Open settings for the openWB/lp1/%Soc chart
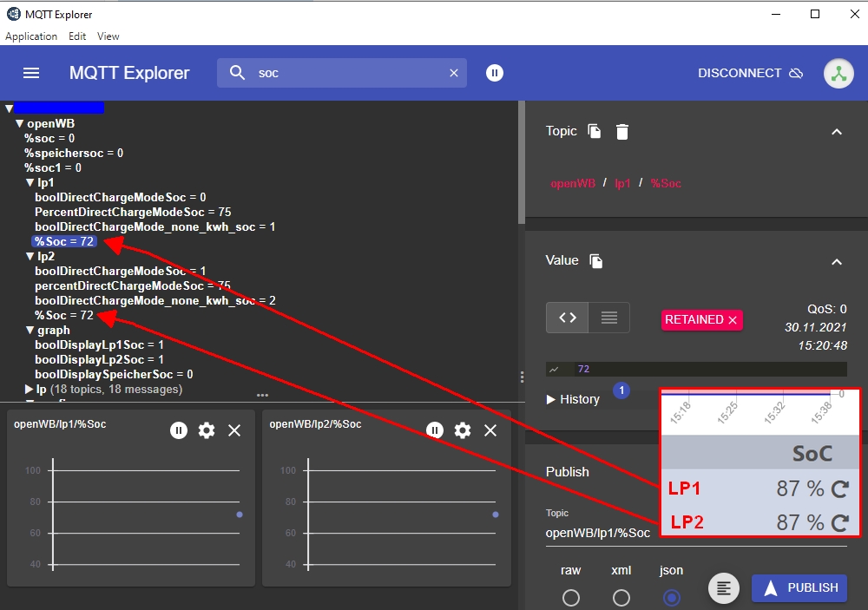The height and width of the screenshot is (610, 868). 207,430
